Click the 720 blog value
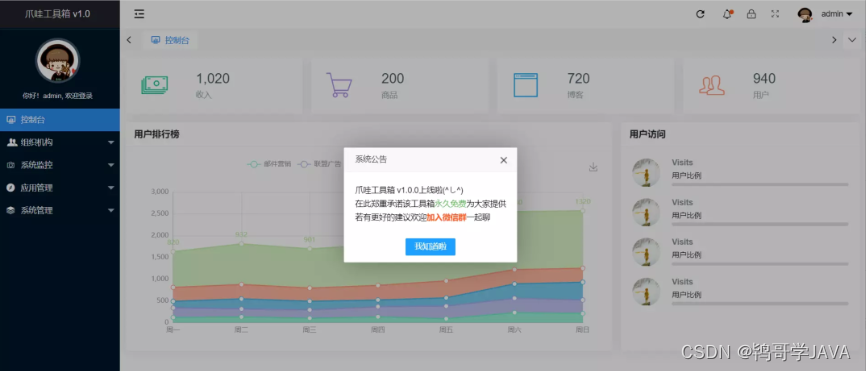Viewport: 866px width, 371px height. [x=578, y=79]
